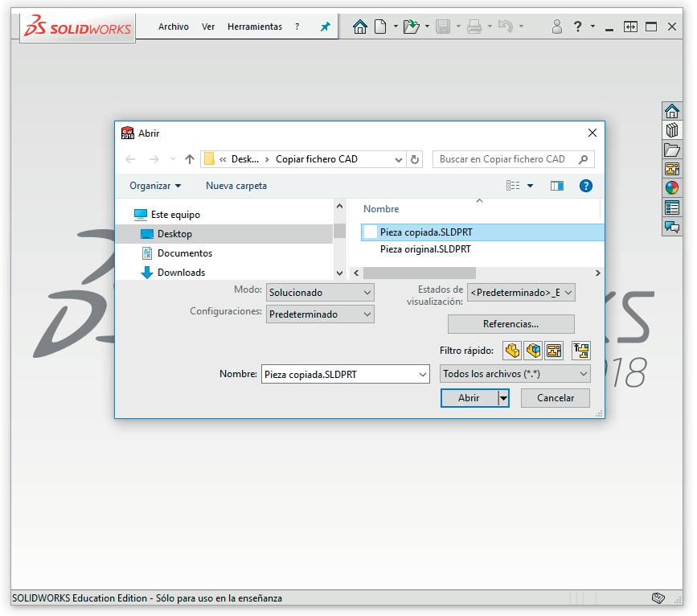Open the recent locations dropdown beside the forward arrow

(x=173, y=159)
